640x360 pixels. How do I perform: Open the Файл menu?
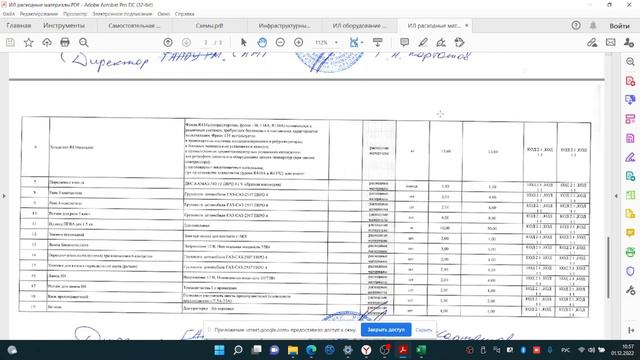[x=9, y=14]
